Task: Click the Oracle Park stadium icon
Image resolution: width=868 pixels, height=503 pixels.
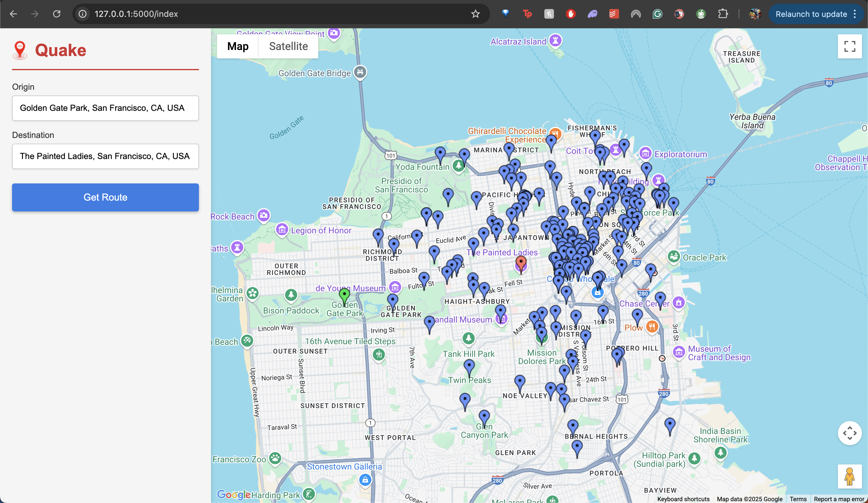Action: [674, 257]
